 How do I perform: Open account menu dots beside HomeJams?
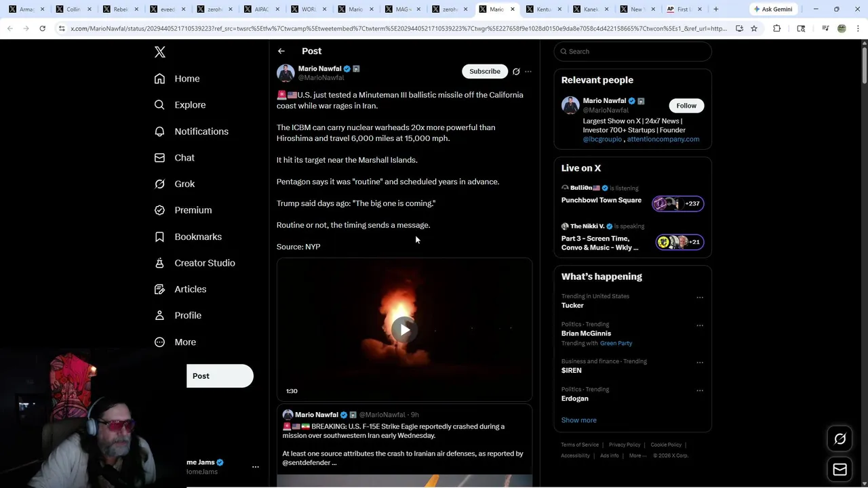click(256, 467)
